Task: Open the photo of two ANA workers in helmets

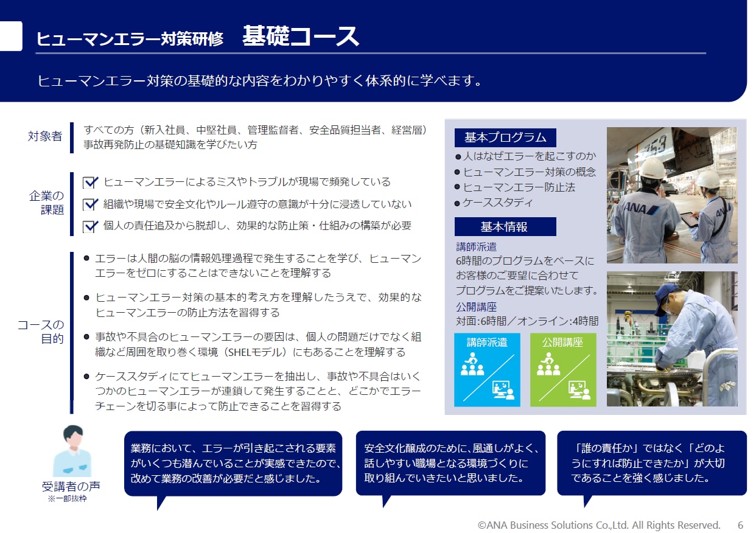Action: click(x=671, y=195)
